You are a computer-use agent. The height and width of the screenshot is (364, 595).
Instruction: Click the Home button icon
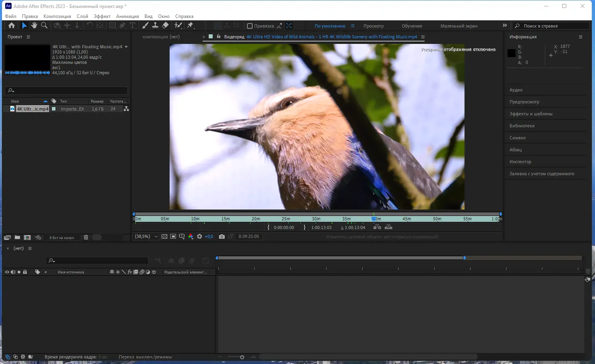[12, 26]
